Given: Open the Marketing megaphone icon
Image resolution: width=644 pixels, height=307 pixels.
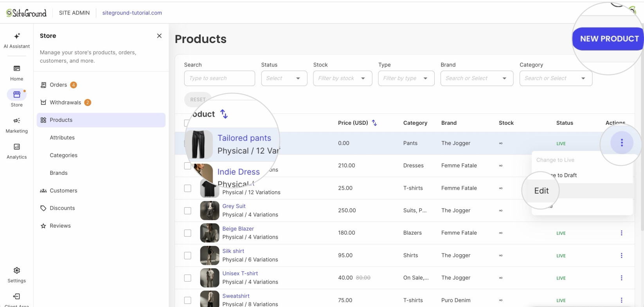Looking at the screenshot, I should pyautogui.click(x=17, y=120).
